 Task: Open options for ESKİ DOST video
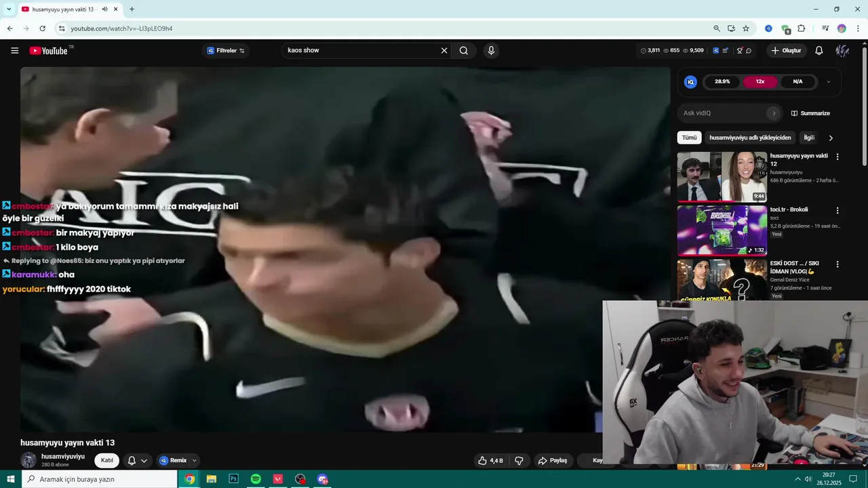point(837,264)
